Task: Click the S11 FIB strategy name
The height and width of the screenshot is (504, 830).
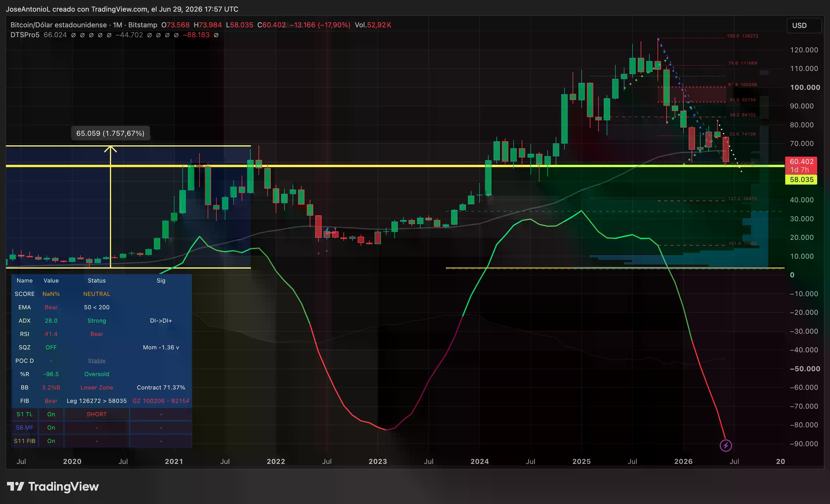Action: pyautogui.click(x=25, y=441)
